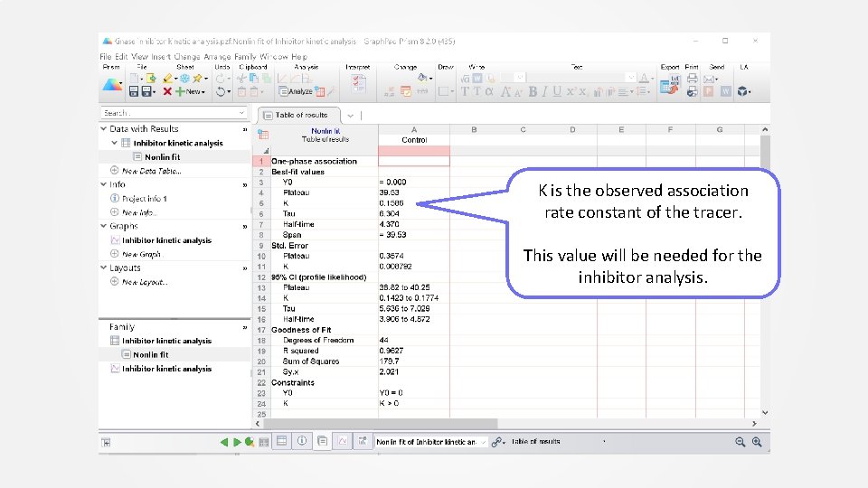
Task: Click the Send by email envelope icon
Action: (709, 79)
